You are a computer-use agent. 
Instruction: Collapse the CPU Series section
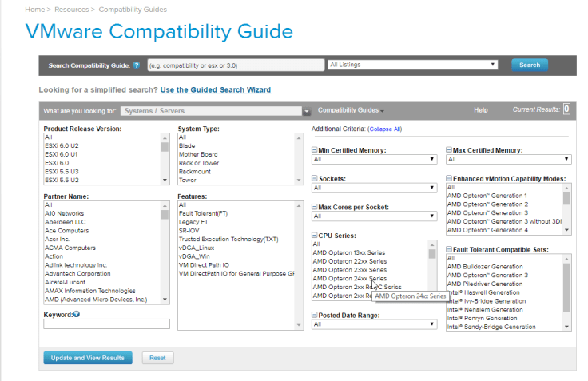314,235
